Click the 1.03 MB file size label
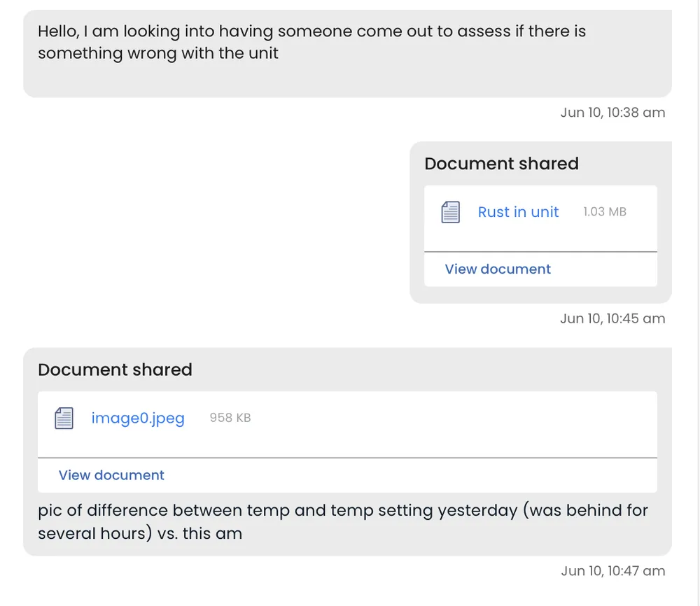700x606 pixels. point(605,211)
